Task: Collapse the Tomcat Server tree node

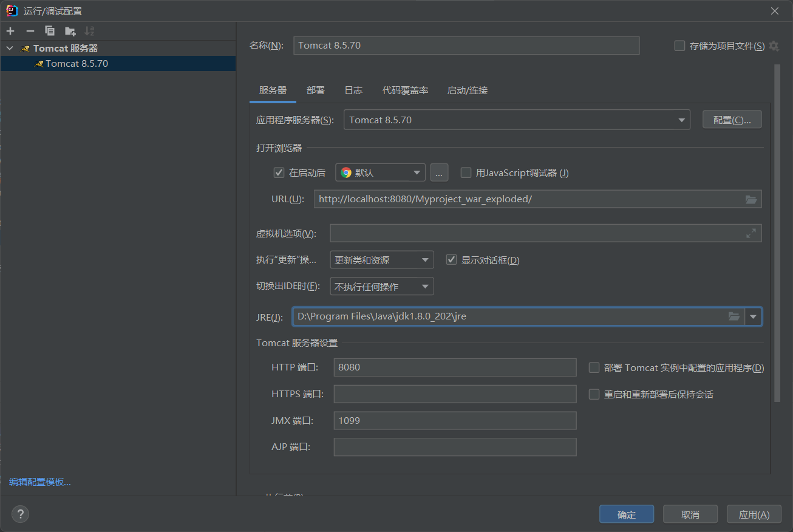Action: [x=10, y=48]
